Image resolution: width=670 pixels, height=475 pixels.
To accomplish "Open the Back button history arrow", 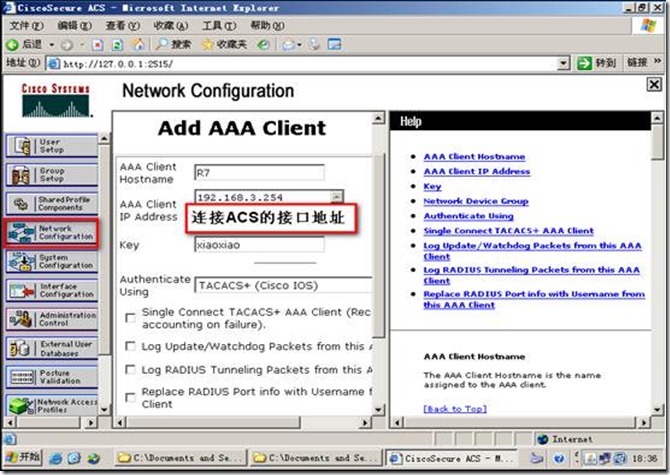I will 52,44.
